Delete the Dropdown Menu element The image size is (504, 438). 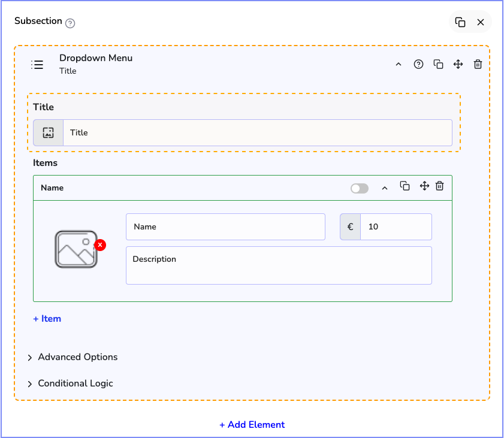tap(478, 65)
